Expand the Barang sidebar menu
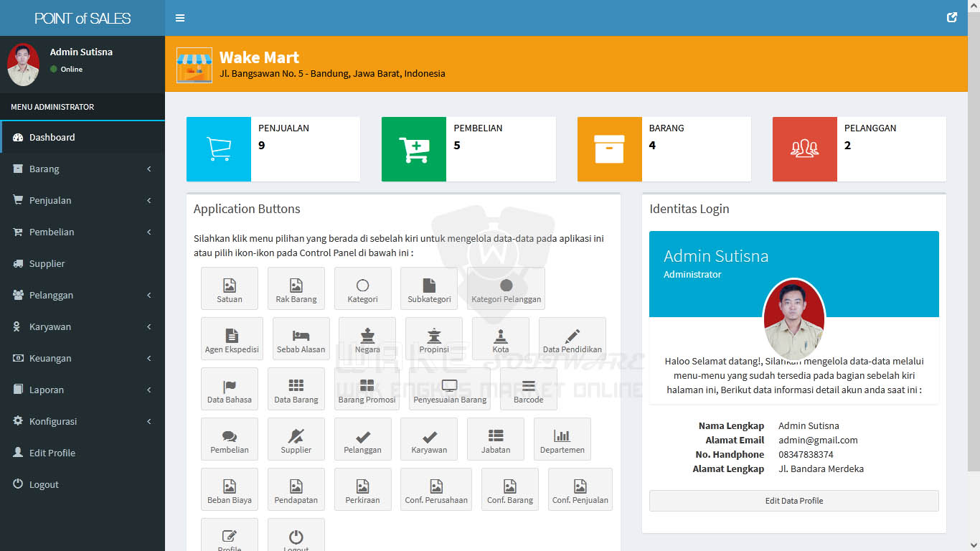Image resolution: width=980 pixels, height=551 pixels. 83,169
